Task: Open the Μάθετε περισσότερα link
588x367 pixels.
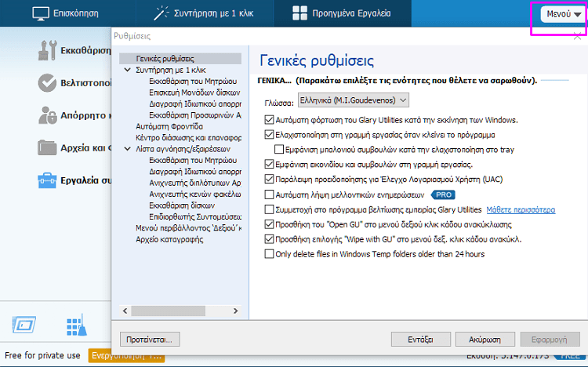Action: [x=521, y=209]
